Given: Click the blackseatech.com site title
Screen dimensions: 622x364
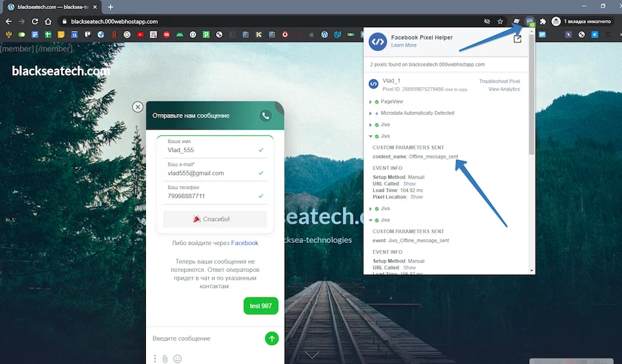Looking at the screenshot, I should click(x=61, y=71).
